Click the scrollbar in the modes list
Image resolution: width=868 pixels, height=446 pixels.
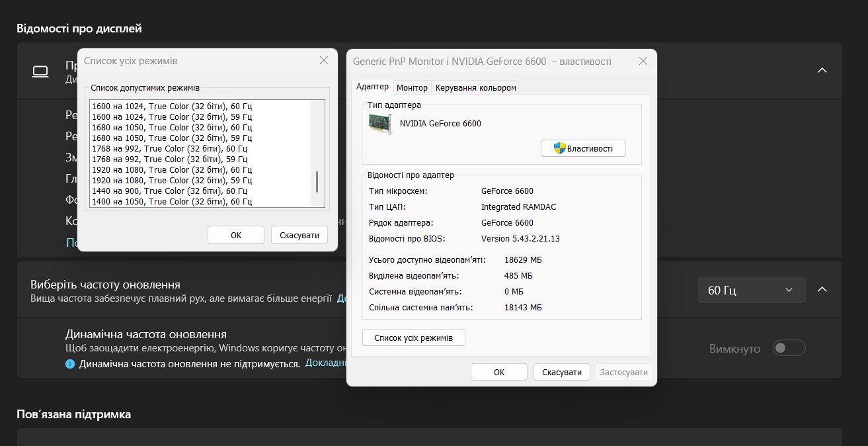(x=317, y=182)
